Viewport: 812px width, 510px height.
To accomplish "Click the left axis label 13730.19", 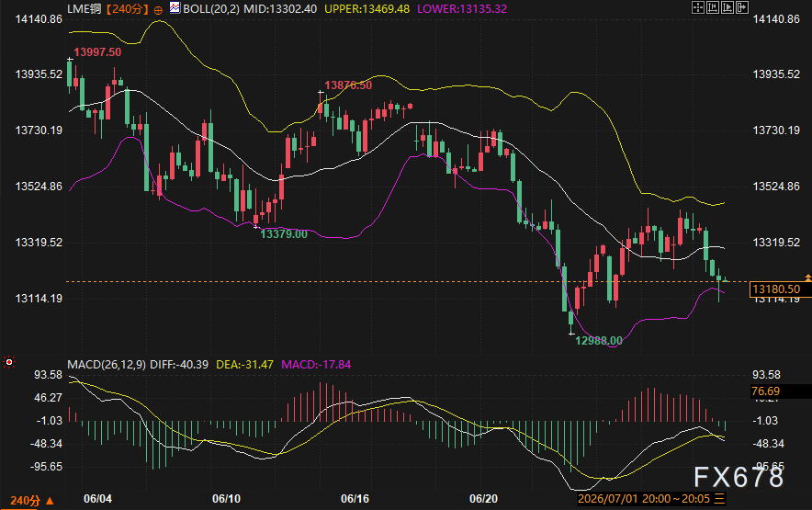I will [39, 130].
